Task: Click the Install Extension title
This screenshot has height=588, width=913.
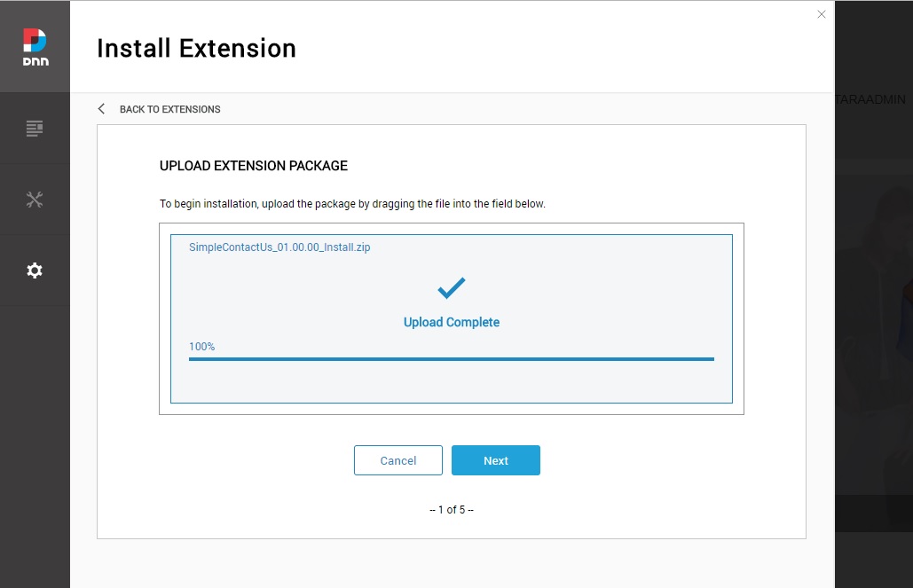Action: pos(196,48)
